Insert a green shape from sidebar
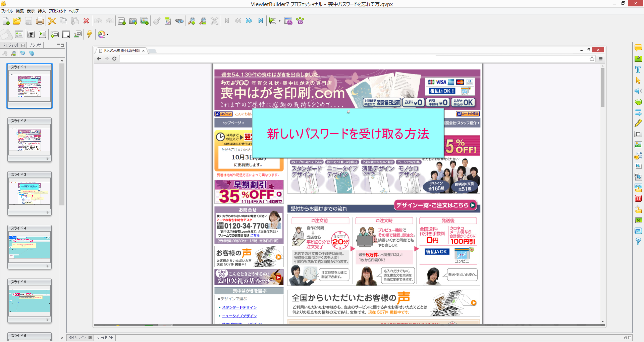The width and height of the screenshot is (644, 342). pos(638,102)
